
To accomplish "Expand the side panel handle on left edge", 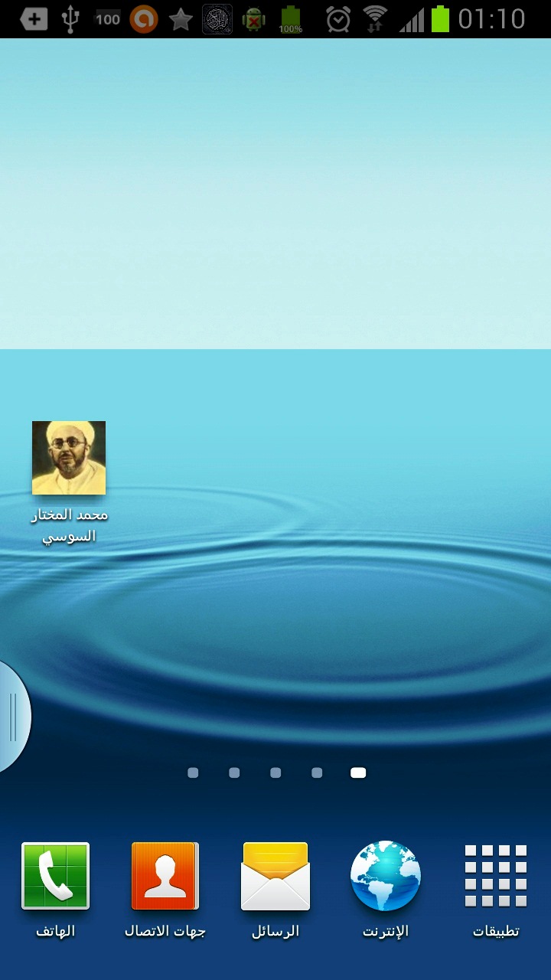I will 13,717.
